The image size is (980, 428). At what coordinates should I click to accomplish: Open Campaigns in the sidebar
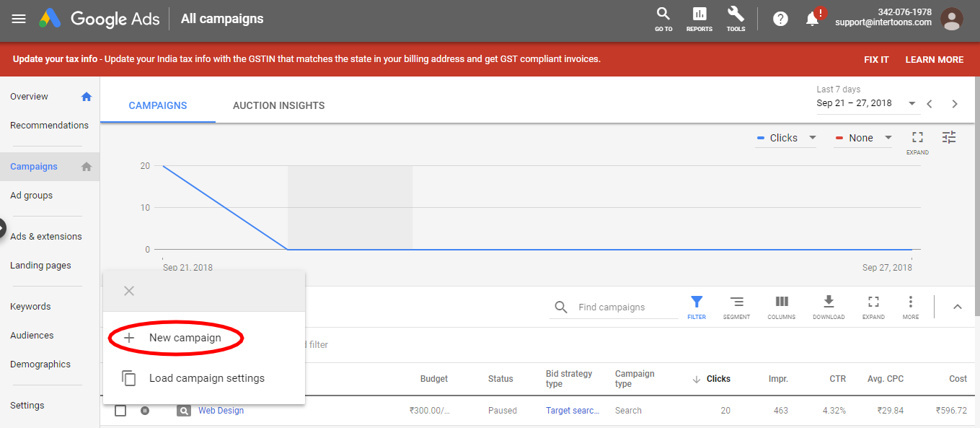(34, 167)
